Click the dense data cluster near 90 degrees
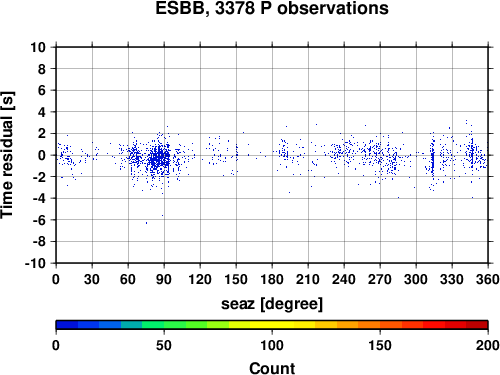This screenshot has height=375, width=500. tap(160, 158)
